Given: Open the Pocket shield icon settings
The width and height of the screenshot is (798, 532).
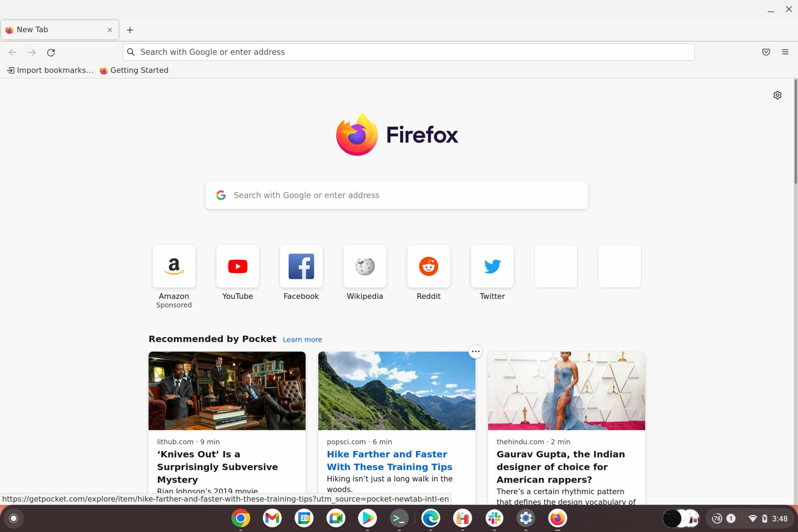Looking at the screenshot, I should [x=766, y=52].
